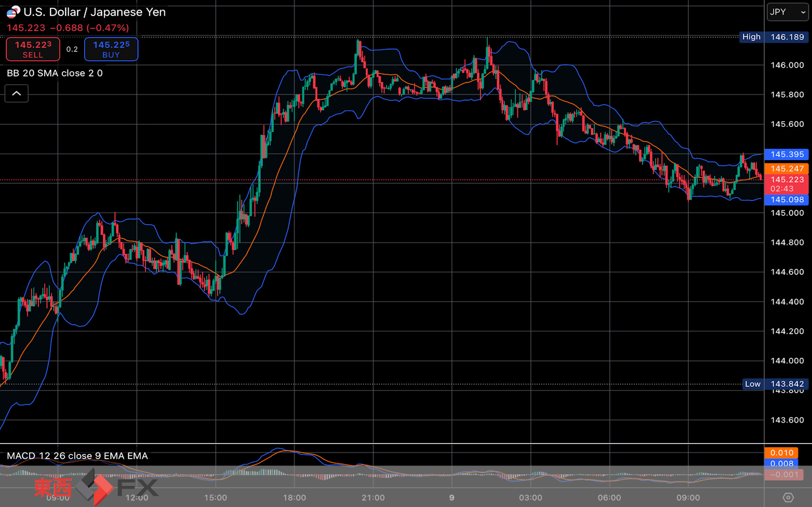Click the 03:00 time axis marker
This screenshot has width=812, height=507.
tap(530, 498)
